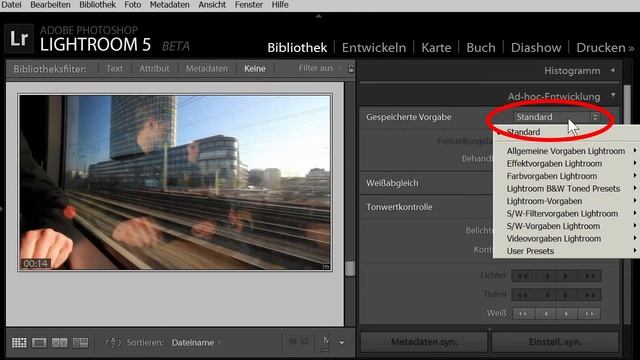Open toolbar options dropdown arrow

point(342,343)
